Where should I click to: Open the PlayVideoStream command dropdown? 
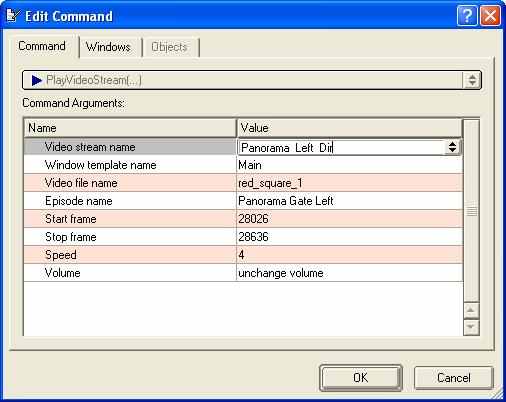pos(472,80)
